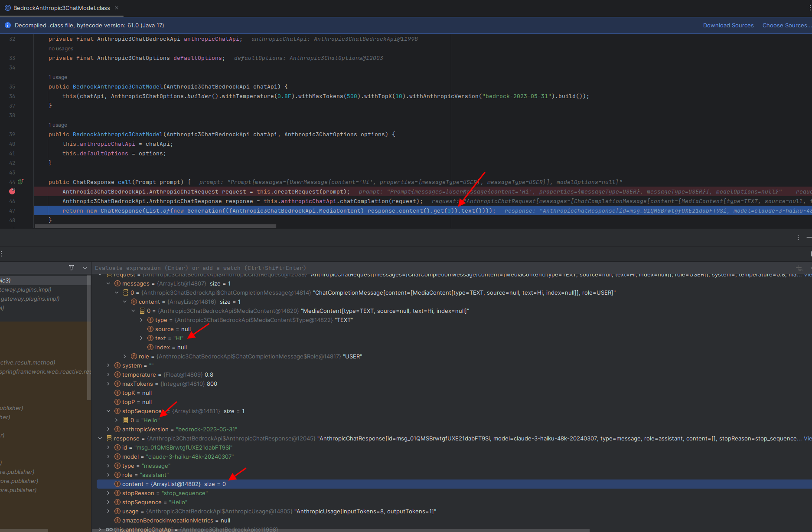Collapse the content ArrayList@14816 node
Viewport: 812px width, 532px height.
pyautogui.click(x=125, y=302)
